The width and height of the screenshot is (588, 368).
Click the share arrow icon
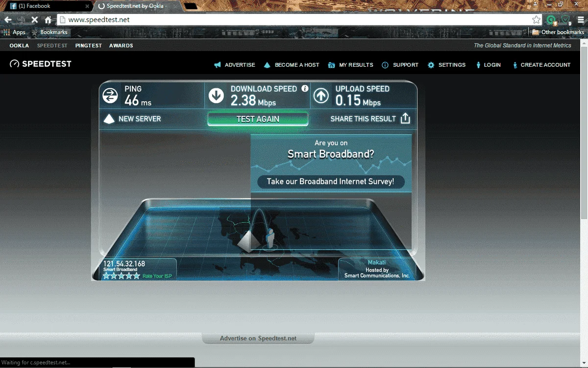point(405,118)
